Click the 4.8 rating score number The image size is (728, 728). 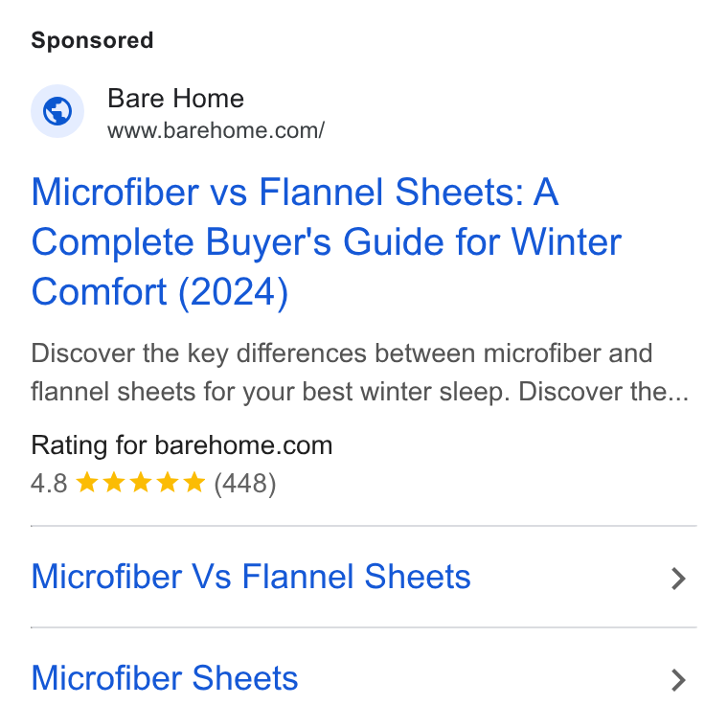coord(49,484)
